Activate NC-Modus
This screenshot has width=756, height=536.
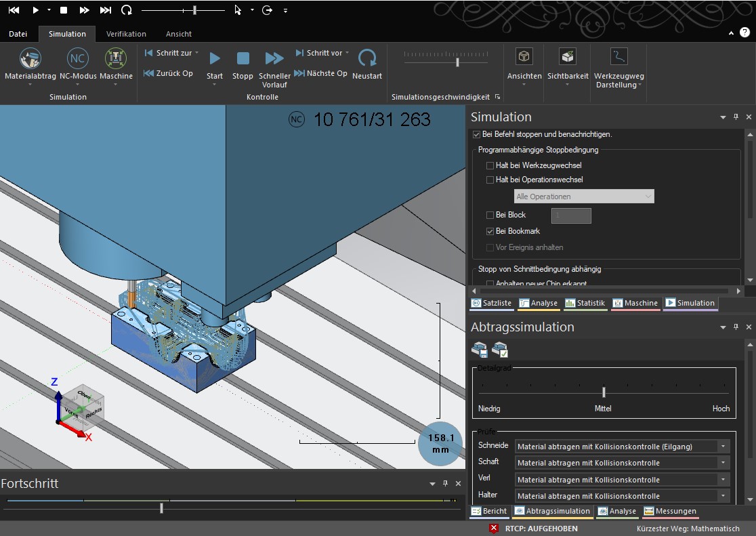pyautogui.click(x=77, y=64)
